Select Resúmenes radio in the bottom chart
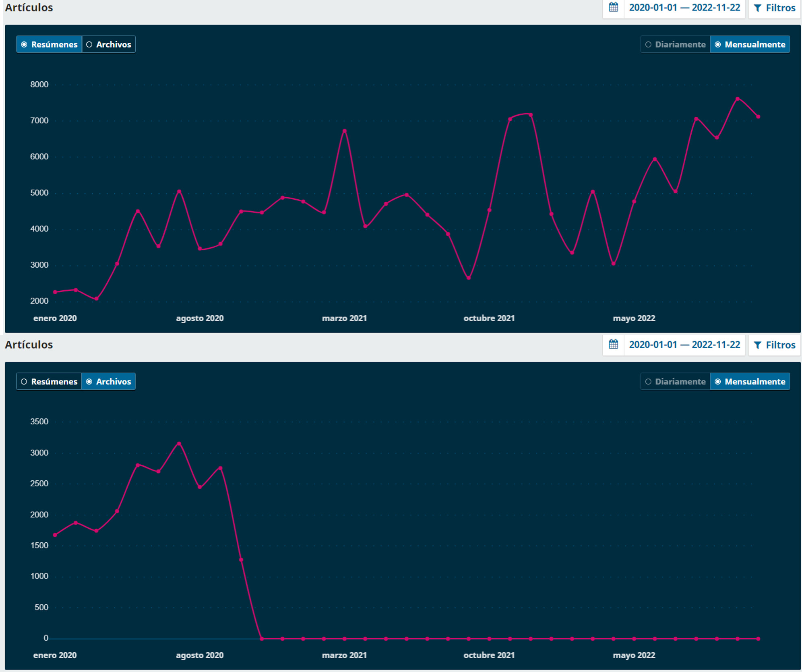 [49, 381]
